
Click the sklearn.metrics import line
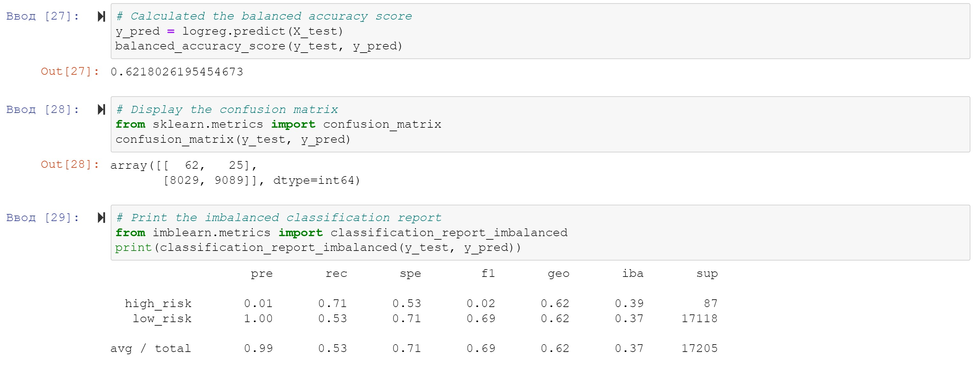[x=278, y=124]
